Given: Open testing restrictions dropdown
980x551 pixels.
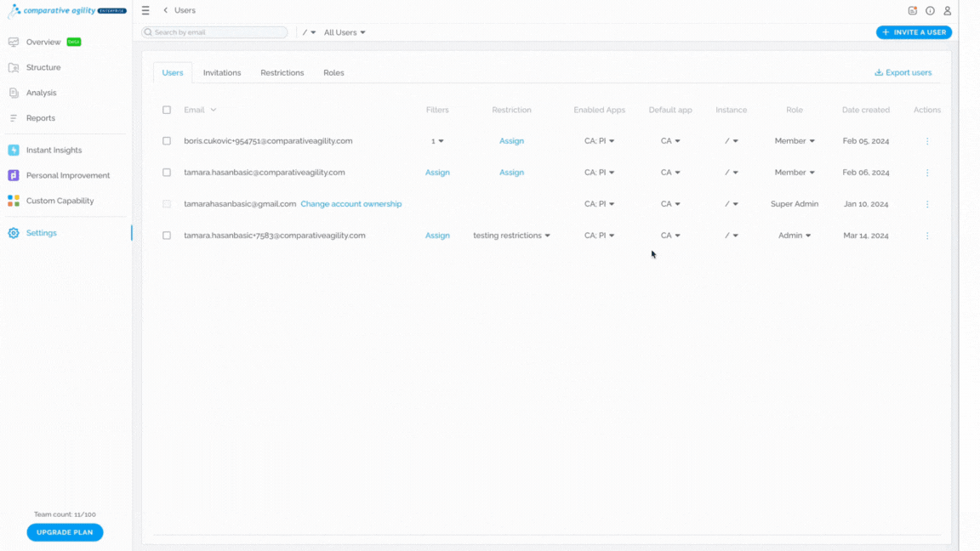Looking at the screenshot, I should (511, 236).
